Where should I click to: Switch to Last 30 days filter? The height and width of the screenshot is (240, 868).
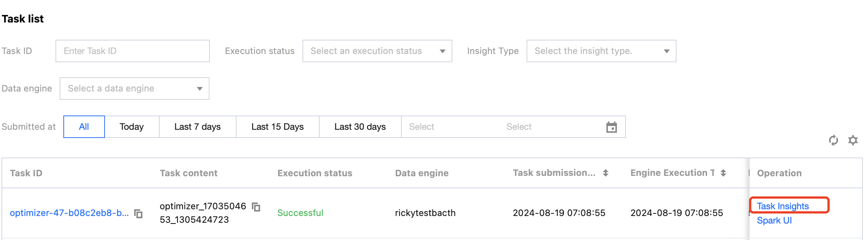click(x=360, y=127)
